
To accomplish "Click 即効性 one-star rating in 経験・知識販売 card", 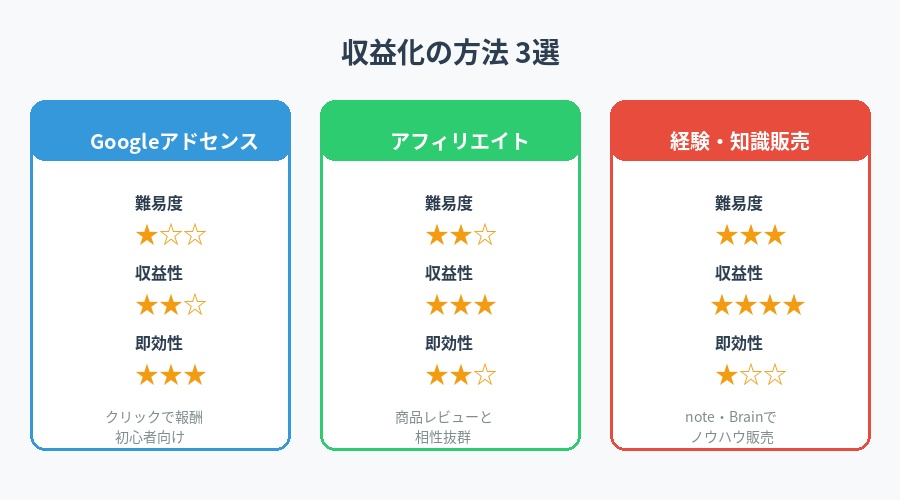I will point(750,376).
